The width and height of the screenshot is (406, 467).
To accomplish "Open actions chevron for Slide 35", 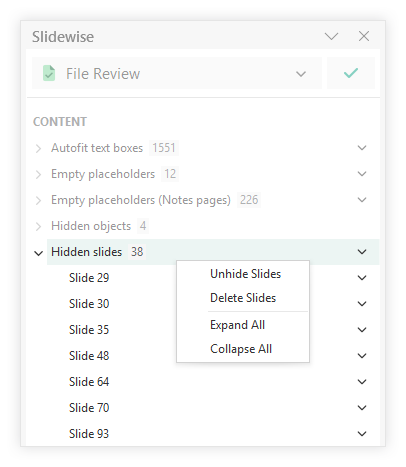I will [x=362, y=330].
